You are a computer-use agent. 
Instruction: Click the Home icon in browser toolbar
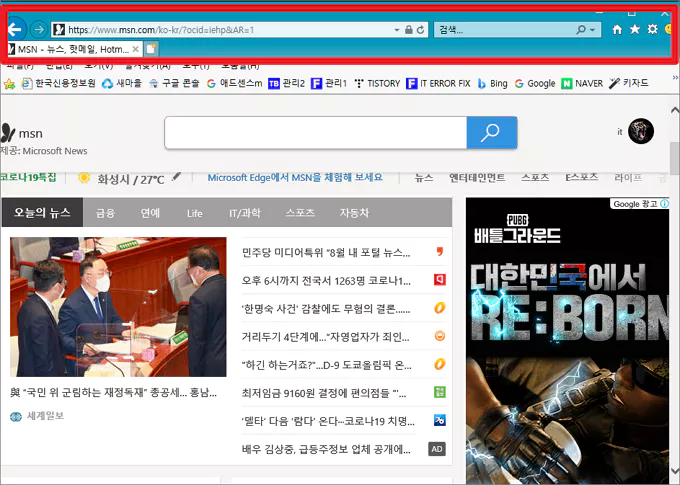(617, 29)
